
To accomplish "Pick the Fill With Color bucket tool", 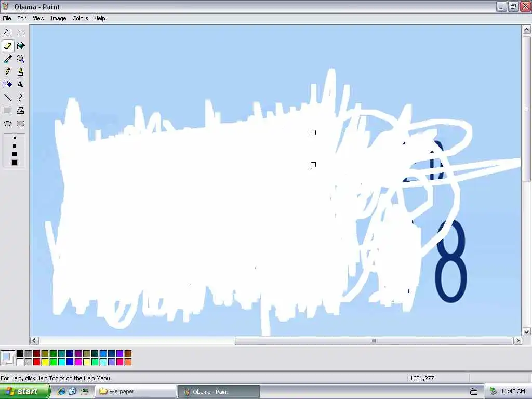I will [21, 46].
